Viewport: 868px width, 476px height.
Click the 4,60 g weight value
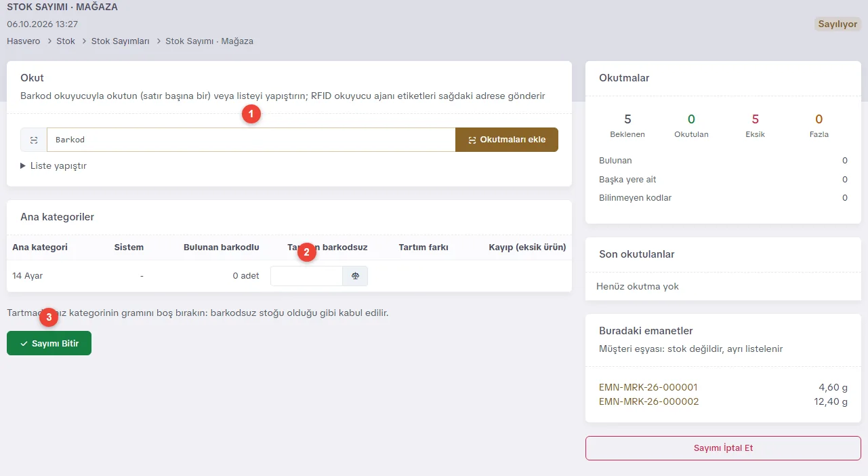point(833,388)
